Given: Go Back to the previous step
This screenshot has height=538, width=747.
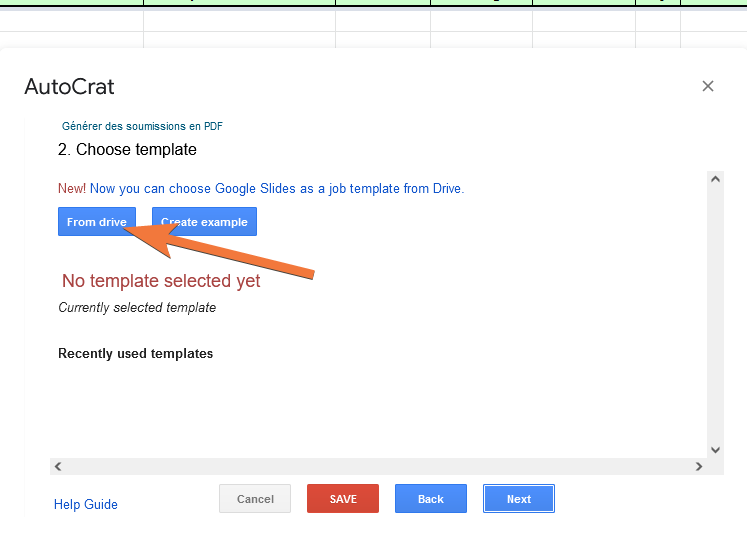Looking at the screenshot, I should click(x=431, y=499).
